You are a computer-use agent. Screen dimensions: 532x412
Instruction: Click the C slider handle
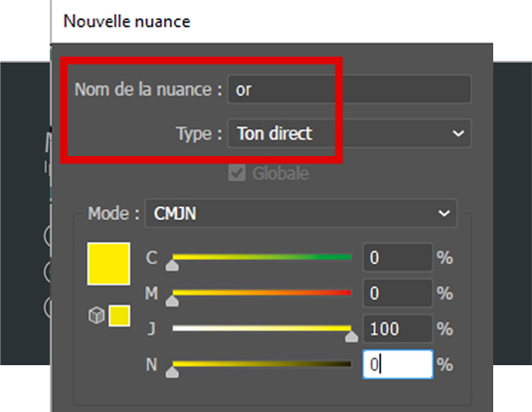pos(172,266)
